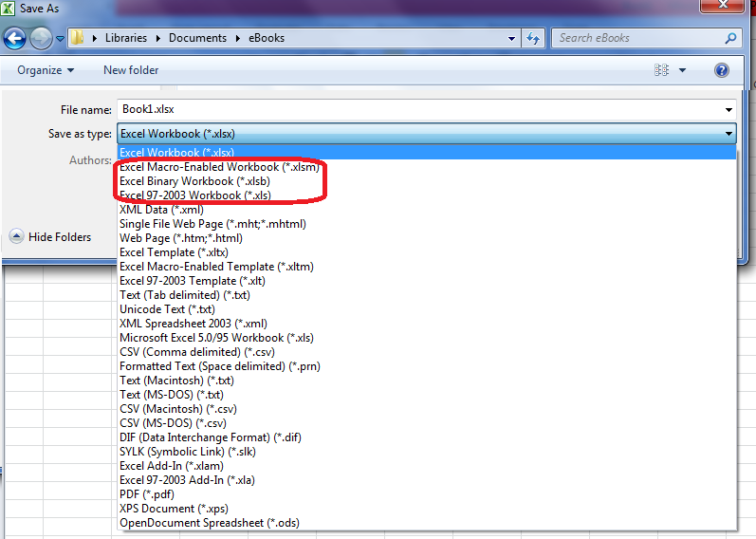This screenshot has height=539, width=756.
Task: Open the address bar history dropdown
Action: pos(511,39)
